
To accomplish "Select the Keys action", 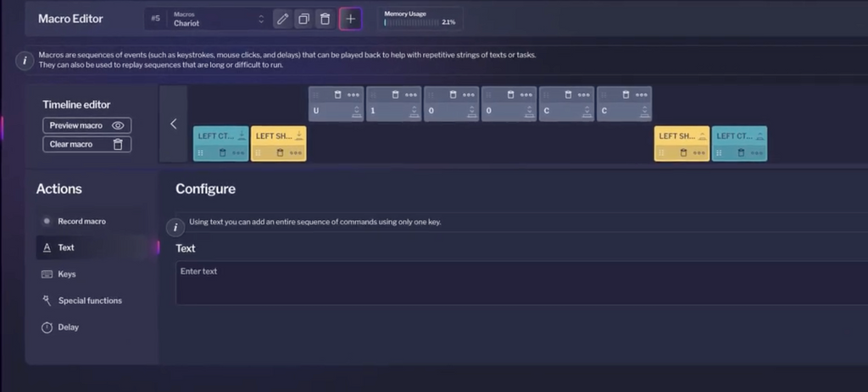I will pos(66,274).
